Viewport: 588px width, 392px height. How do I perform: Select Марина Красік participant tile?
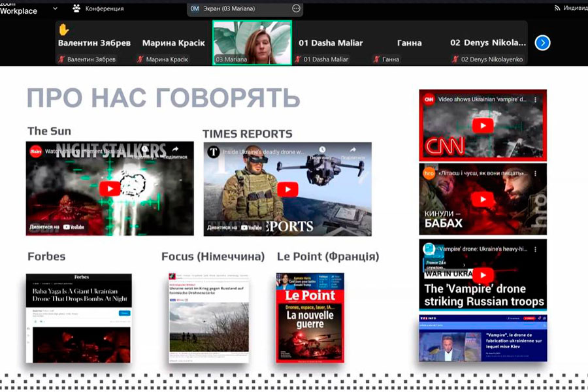[x=173, y=42]
